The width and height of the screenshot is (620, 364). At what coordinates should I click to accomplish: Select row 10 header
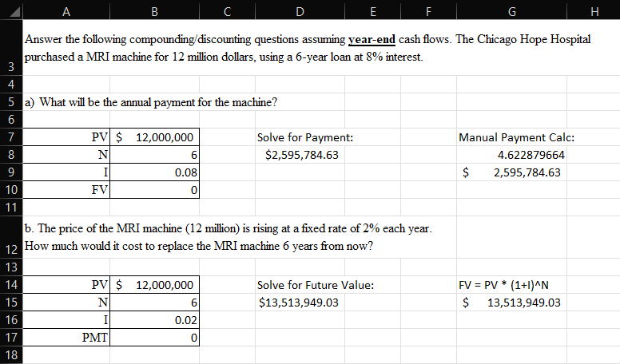click(x=11, y=190)
